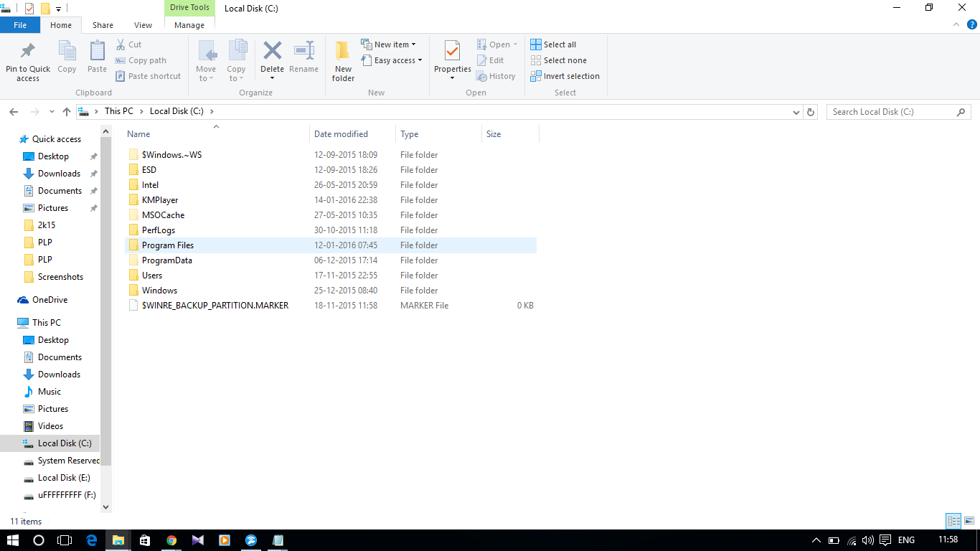Sort by the Name column header
The image size is (980, 551).
[216, 134]
